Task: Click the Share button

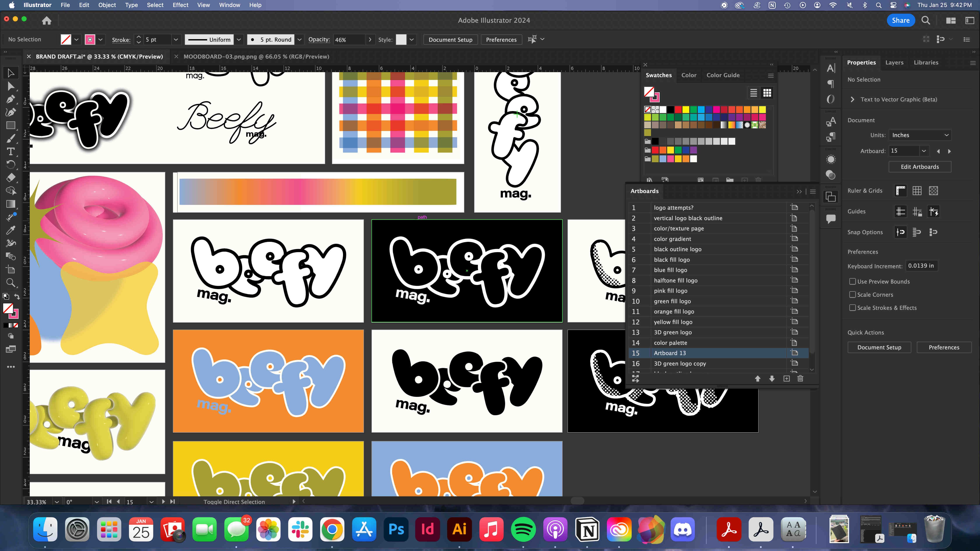Action: (901, 21)
